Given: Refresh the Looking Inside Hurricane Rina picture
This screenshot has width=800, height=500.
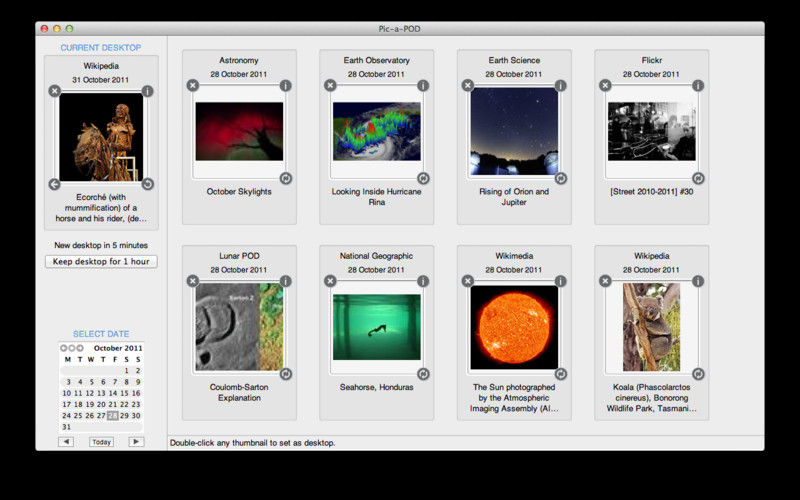Looking at the screenshot, I should click(423, 178).
